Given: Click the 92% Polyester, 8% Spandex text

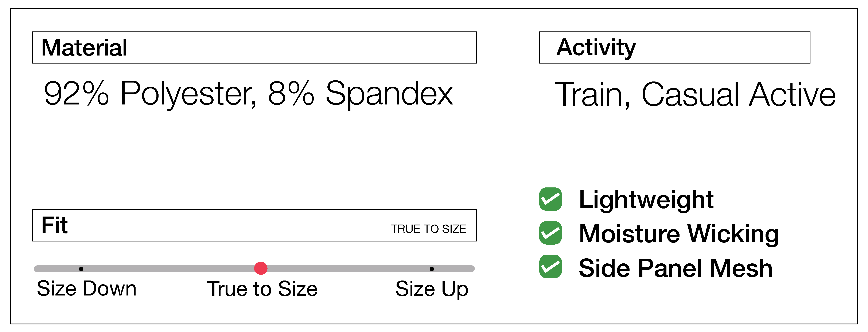Looking at the screenshot, I should point(248,94).
